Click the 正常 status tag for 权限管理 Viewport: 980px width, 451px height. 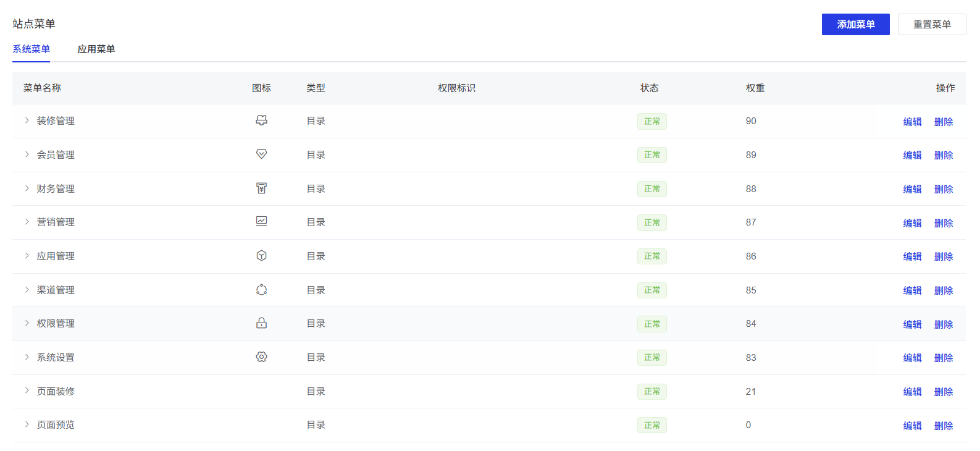click(x=651, y=324)
